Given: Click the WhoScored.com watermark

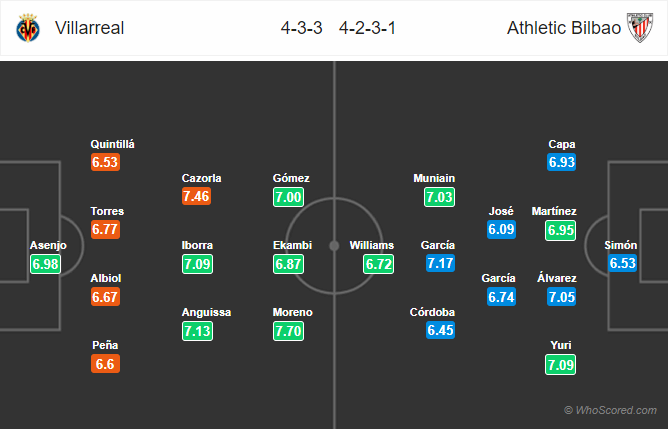Looking at the screenshot, I should point(610,410).
